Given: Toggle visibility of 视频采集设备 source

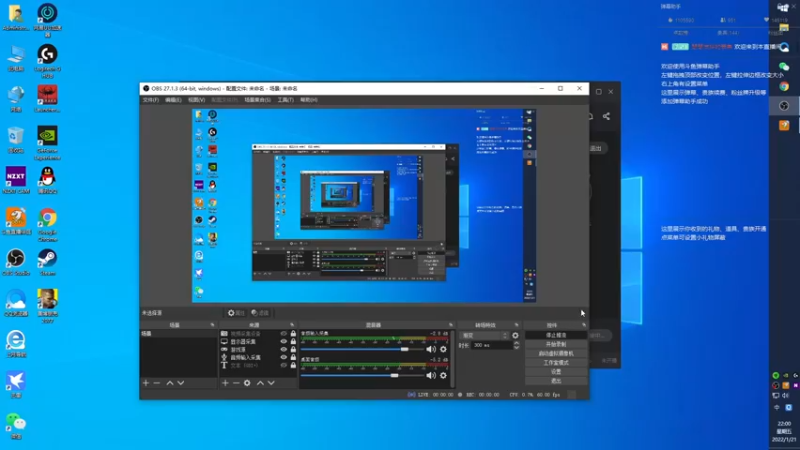Looking at the screenshot, I should pyautogui.click(x=284, y=334).
